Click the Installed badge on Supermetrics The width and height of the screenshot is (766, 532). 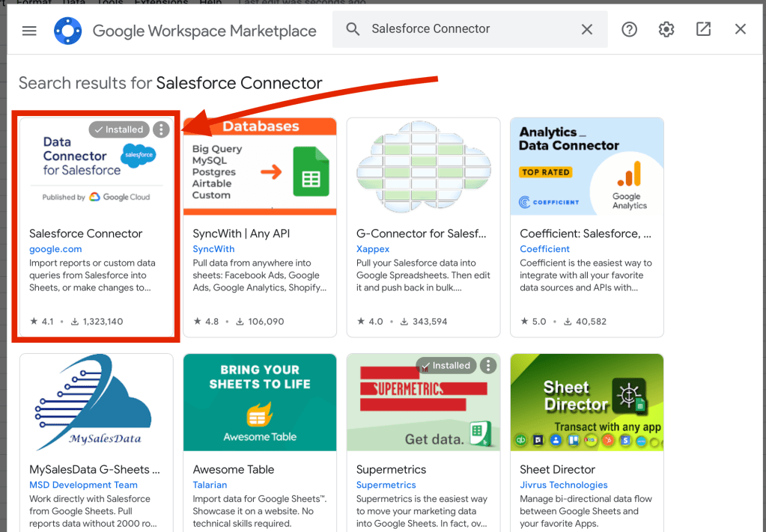click(446, 365)
